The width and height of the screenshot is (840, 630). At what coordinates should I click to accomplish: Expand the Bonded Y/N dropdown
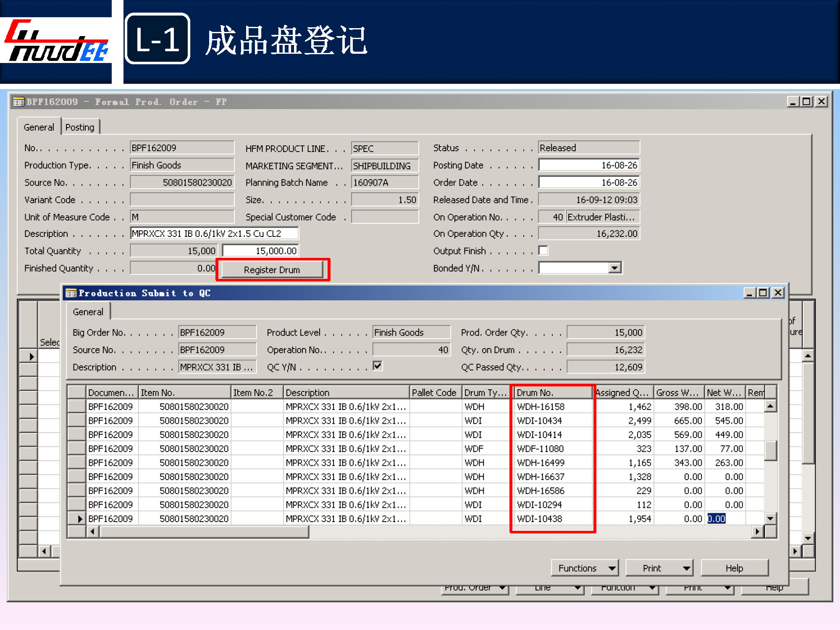[x=614, y=268]
